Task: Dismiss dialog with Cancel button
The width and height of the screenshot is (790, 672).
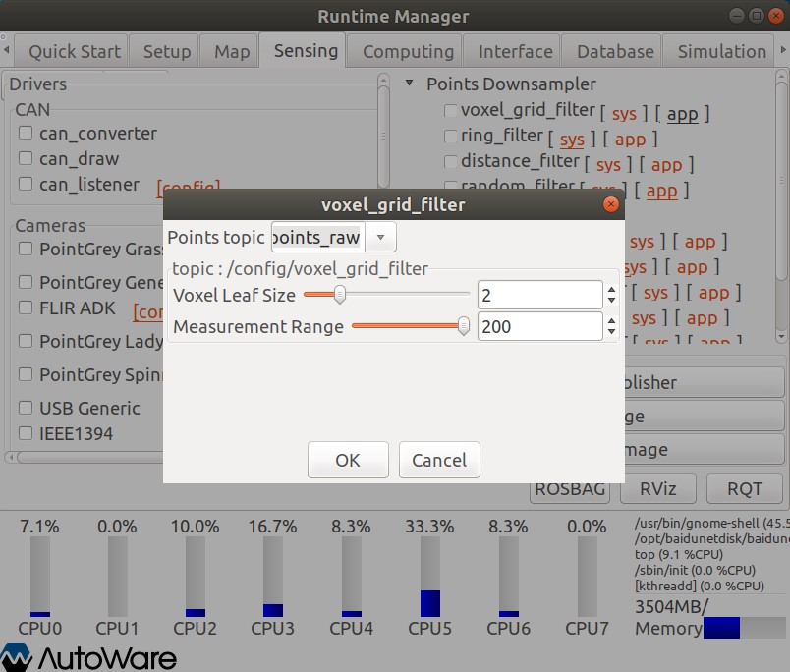Action: [x=439, y=460]
